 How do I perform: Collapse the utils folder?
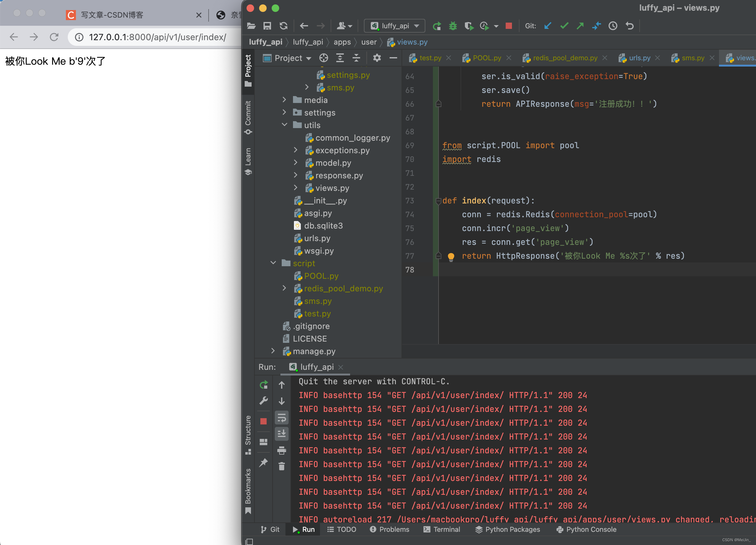click(284, 125)
